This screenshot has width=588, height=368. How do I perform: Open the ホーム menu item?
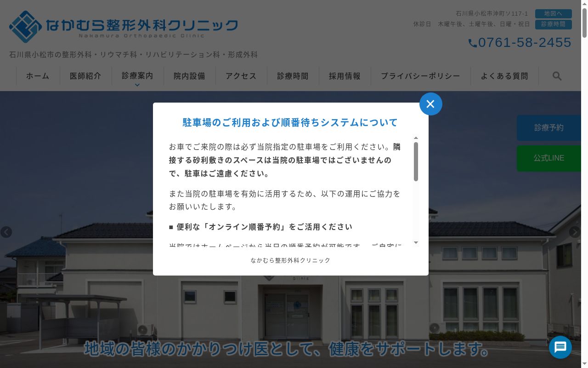click(38, 76)
